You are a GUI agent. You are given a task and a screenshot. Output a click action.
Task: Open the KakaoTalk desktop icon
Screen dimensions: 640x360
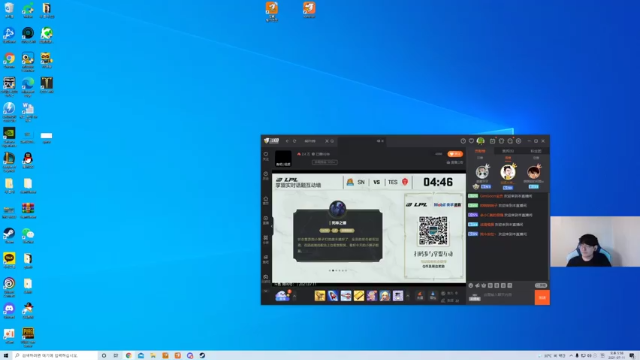click(x=9, y=261)
